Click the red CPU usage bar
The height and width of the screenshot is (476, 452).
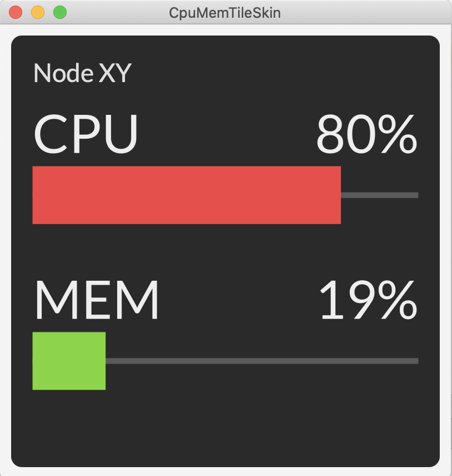tap(187, 195)
